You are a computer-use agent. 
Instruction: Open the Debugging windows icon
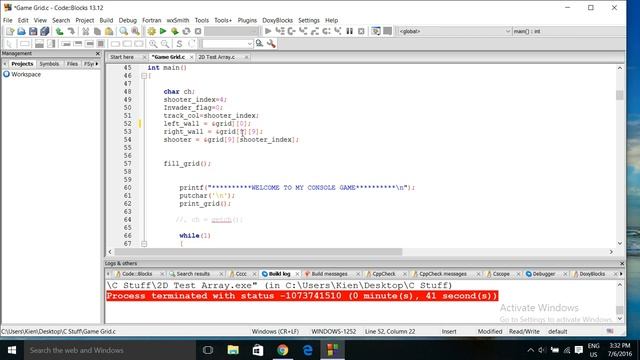click(376, 31)
